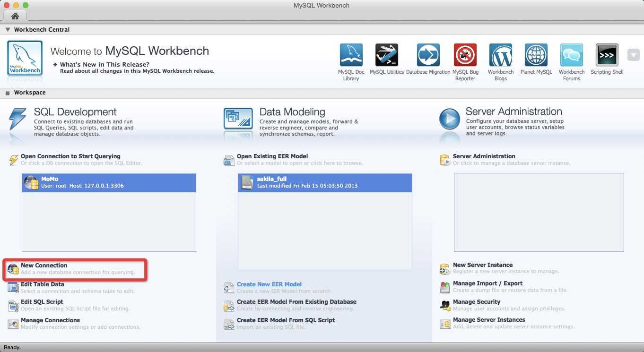Click Create EER Model From SQL Script label
Image resolution: width=644 pixels, height=352 pixels.
286,320
